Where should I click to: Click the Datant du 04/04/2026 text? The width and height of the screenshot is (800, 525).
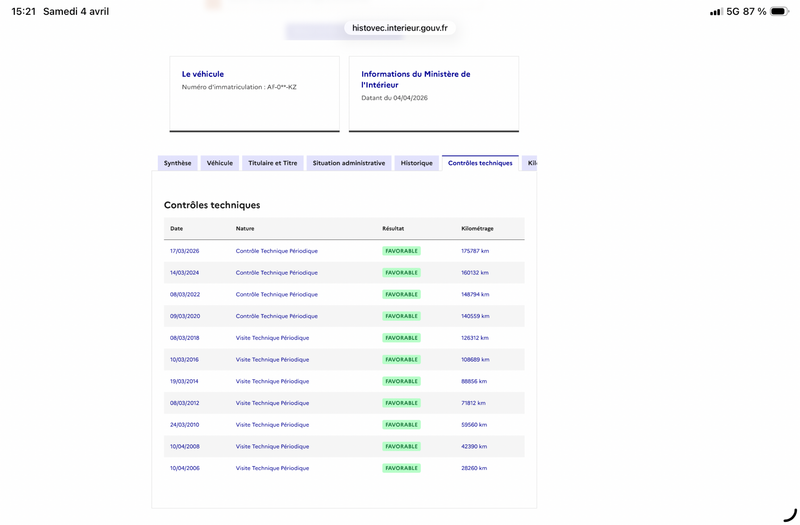coord(394,98)
